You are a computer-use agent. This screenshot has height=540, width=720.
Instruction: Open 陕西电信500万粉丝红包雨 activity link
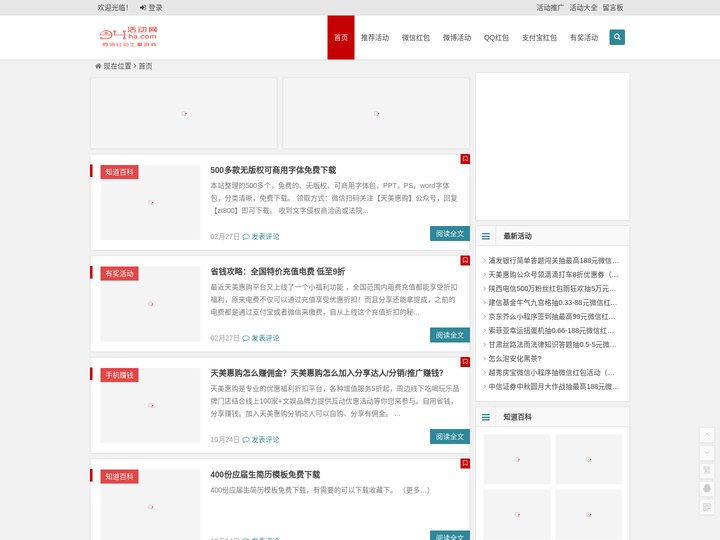(552, 289)
